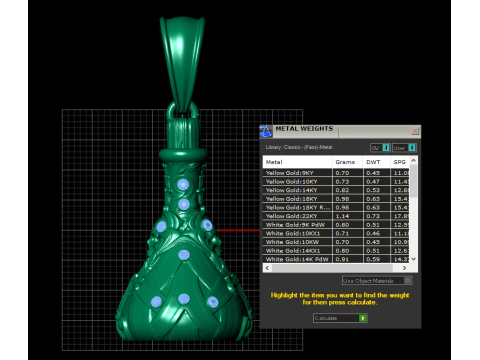Image resolution: width=480 pixels, height=360 pixels.
Task: Click the pendant bail in the viewport
Action: pyautogui.click(x=182, y=62)
